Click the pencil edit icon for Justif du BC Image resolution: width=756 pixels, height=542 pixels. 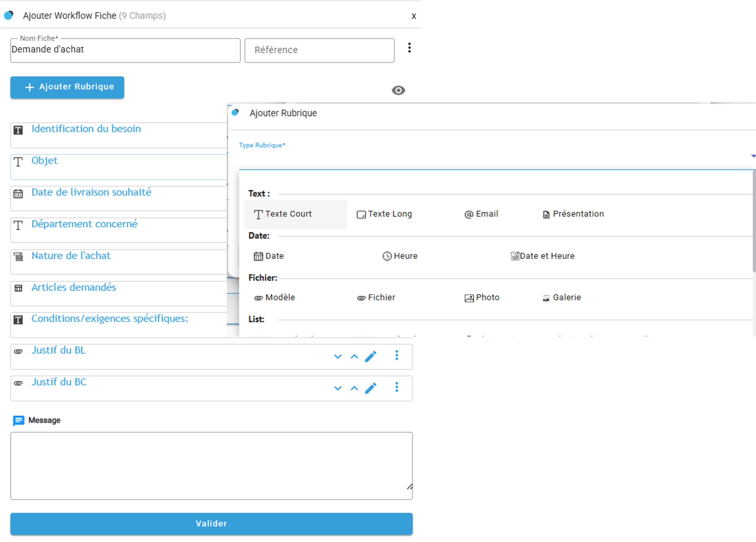[370, 388]
